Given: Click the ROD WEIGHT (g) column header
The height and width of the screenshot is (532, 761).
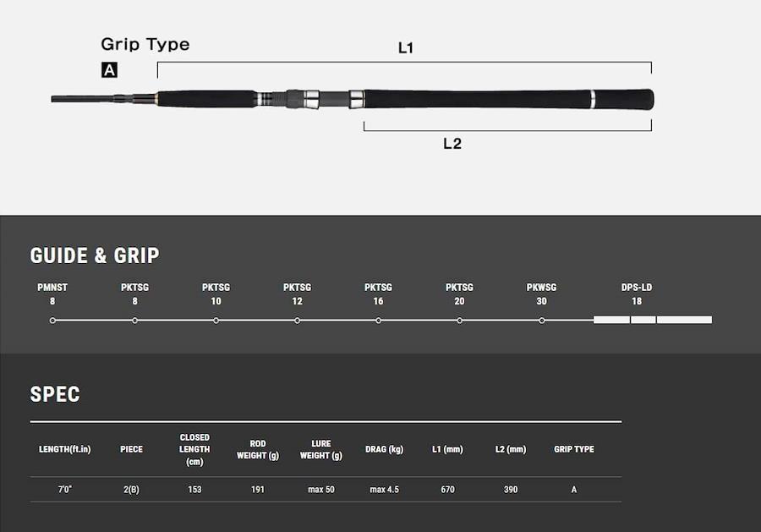Looking at the screenshot, I should coord(258,449).
